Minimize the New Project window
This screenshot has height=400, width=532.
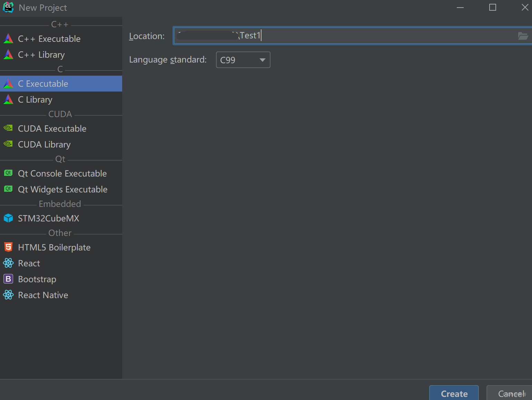[460, 7]
